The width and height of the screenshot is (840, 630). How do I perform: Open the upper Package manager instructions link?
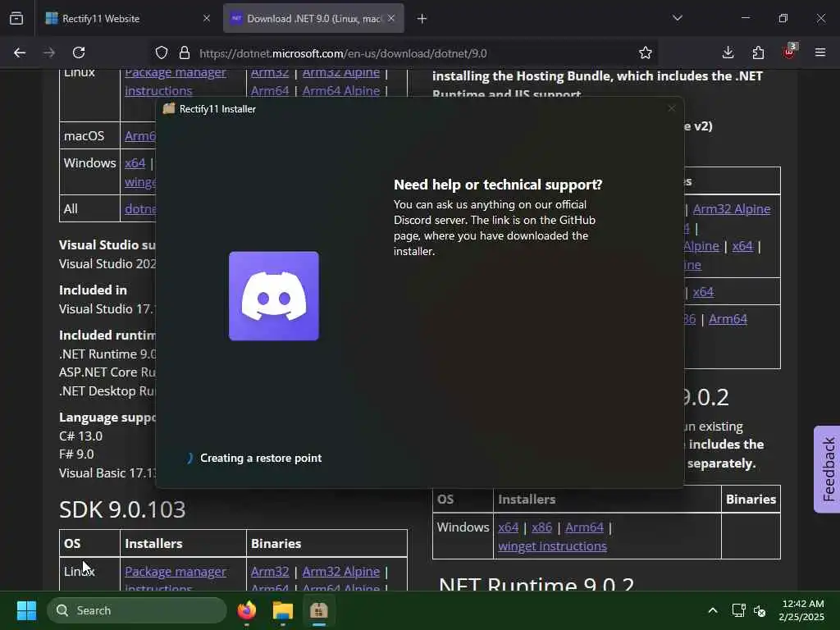click(176, 81)
